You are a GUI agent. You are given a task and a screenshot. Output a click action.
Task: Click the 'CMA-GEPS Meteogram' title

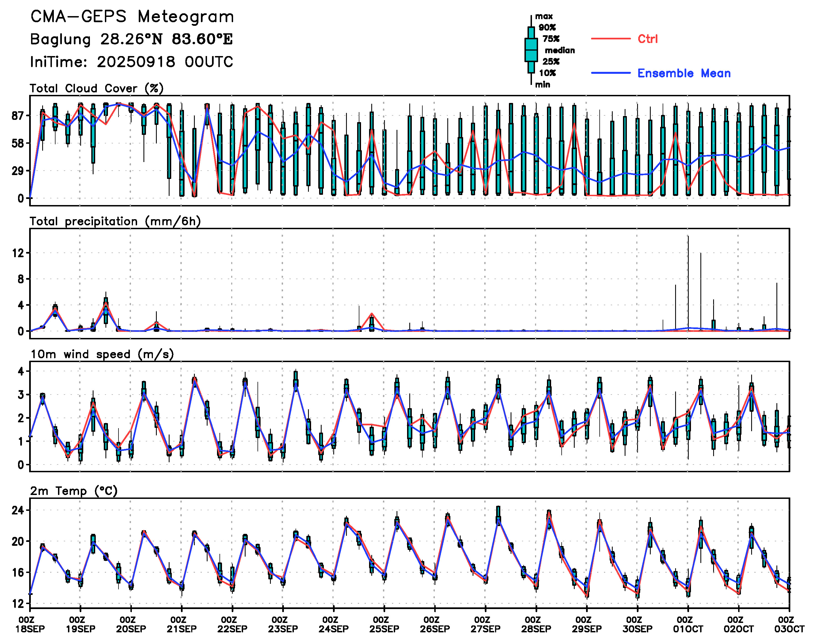132,17
